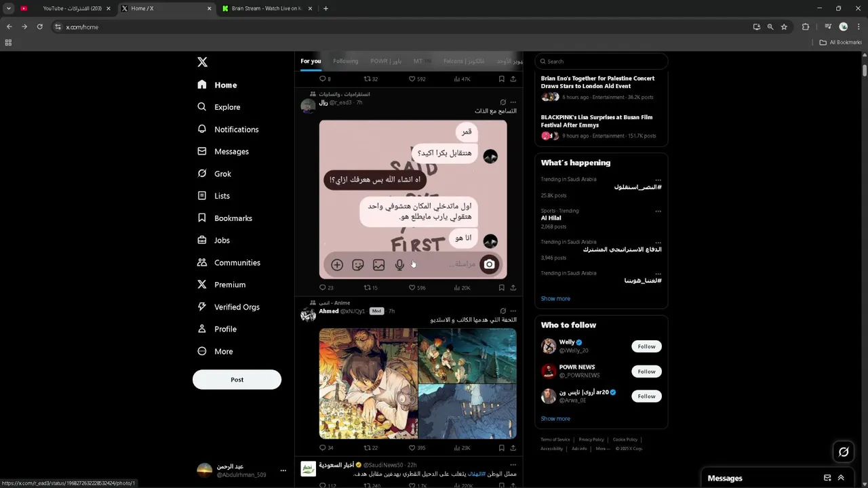Click Grok explain icon on @r_ead3 post

[x=502, y=102]
